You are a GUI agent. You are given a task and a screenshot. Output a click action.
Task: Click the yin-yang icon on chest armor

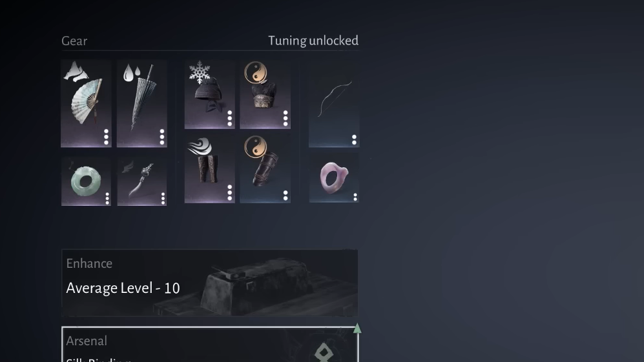[255, 72]
